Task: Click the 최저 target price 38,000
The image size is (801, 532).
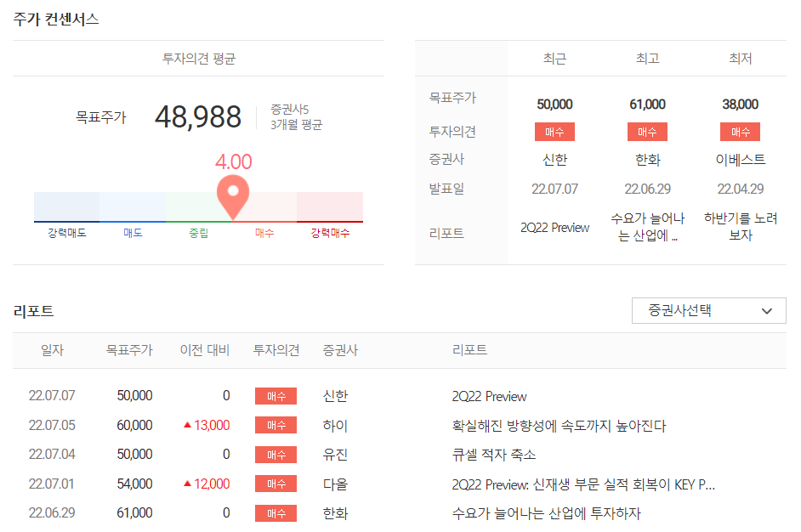Action: pos(741,105)
